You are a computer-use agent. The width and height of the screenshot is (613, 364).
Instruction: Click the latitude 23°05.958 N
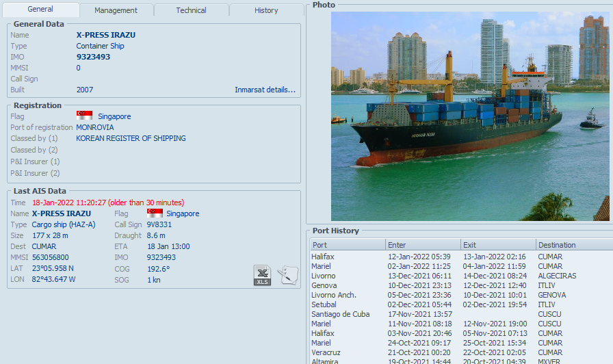coord(53,268)
